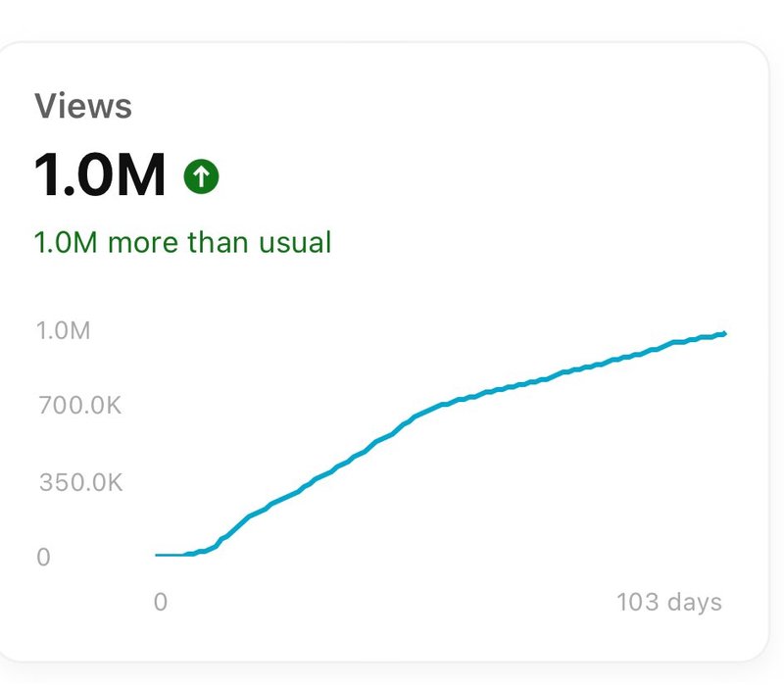Viewport: 784px width, 686px height.
Task: Click the green upward arrow icon
Action: [x=201, y=176]
